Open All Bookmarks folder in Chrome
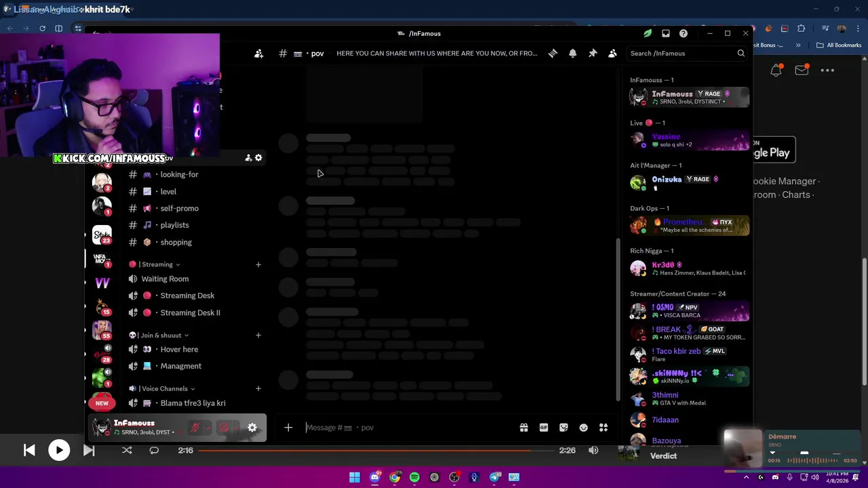This screenshot has width=868, height=488. pos(839,45)
